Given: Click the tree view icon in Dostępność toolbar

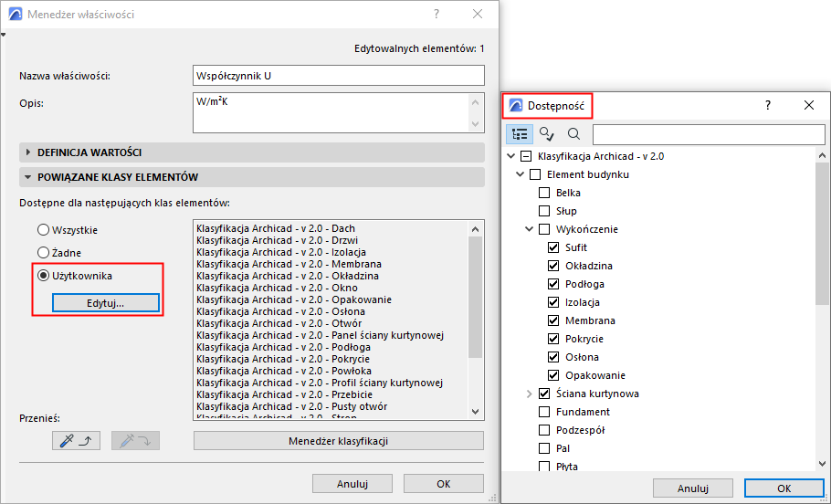Looking at the screenshot, I should pyautogui.click(x=520, y=134).
